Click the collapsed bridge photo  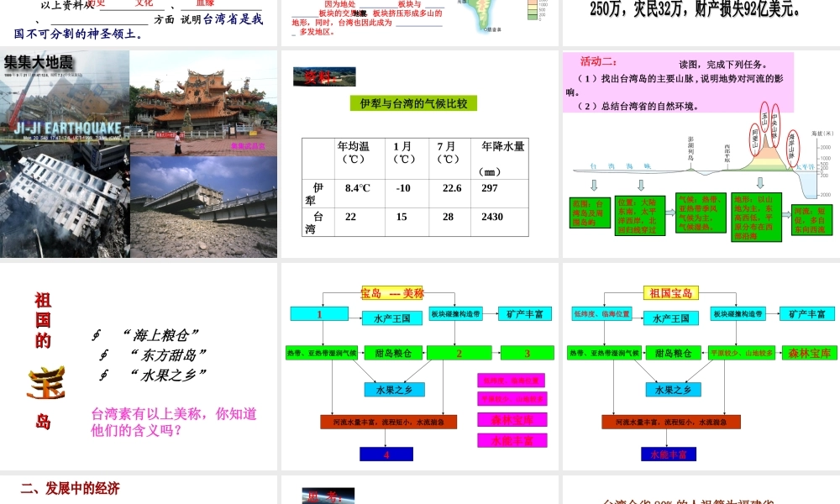pyautogui.click(x=203, y=207)
